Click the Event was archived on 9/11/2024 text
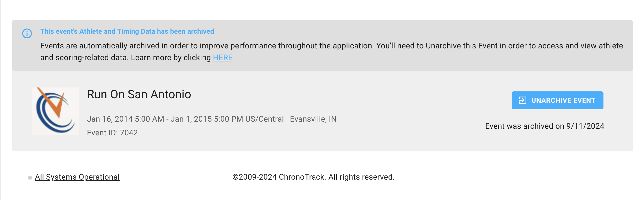This screenshot has width=644, height=200. (x=544, y=126)
